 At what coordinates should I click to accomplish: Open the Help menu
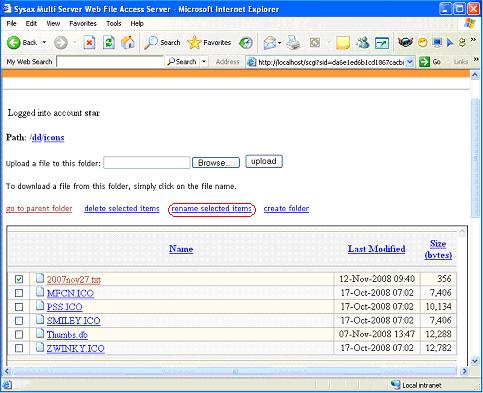click(x=137, y=23)
